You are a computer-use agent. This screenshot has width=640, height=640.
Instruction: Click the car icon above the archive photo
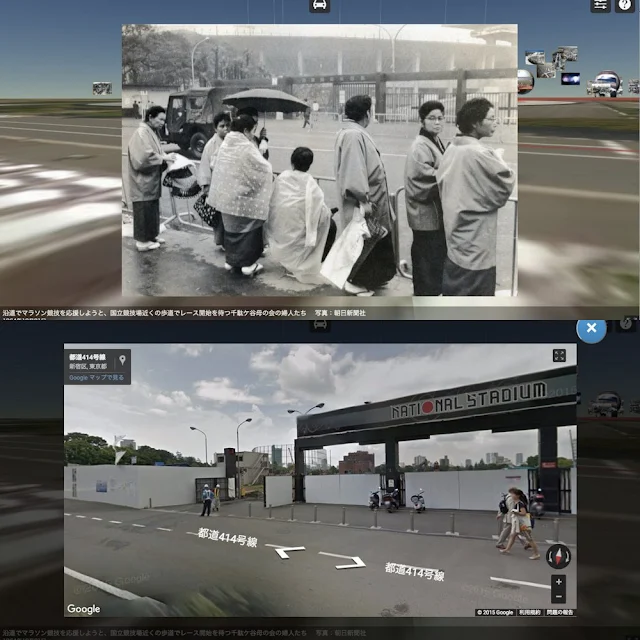tap(319, 5)
